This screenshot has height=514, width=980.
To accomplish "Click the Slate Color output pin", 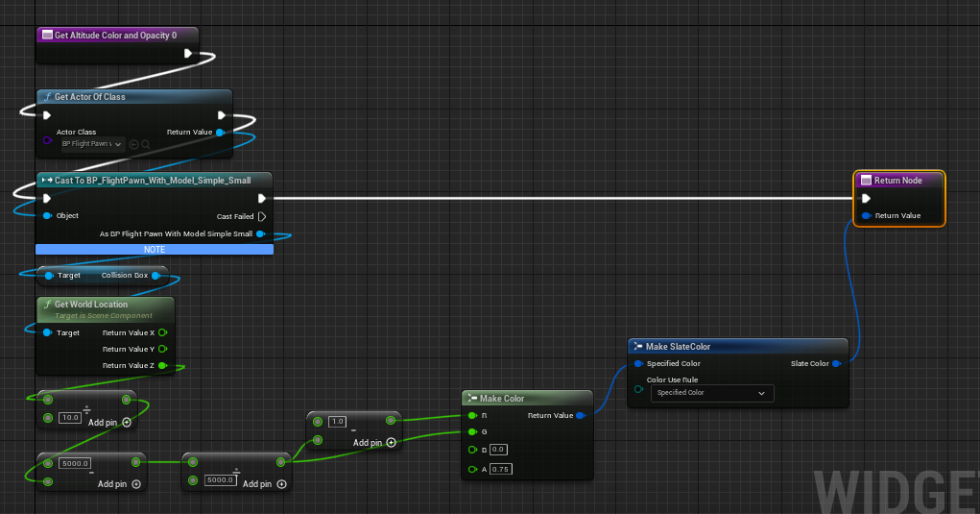I will (x=836, y=363).
